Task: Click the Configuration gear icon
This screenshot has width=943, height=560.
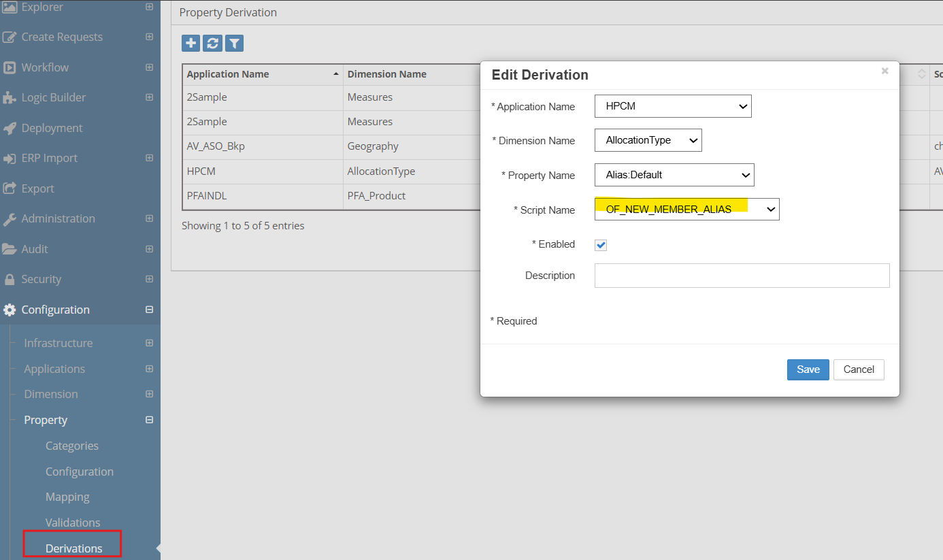Action: (10, 310)
